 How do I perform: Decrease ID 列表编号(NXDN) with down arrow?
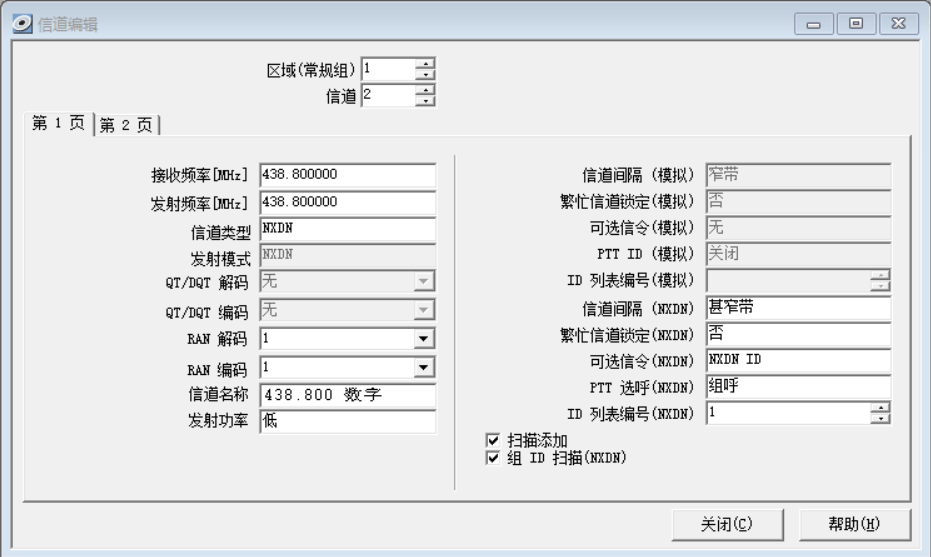[880, 418]
